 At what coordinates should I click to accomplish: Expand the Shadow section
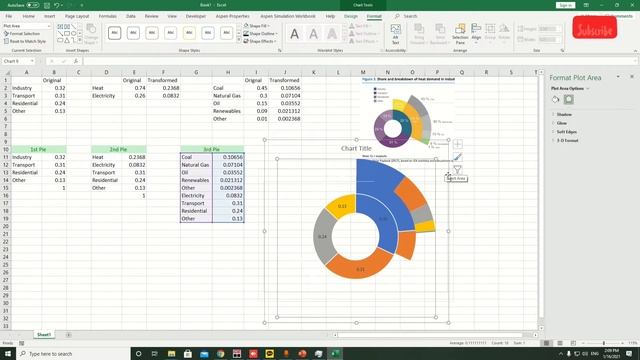point(564,115)
